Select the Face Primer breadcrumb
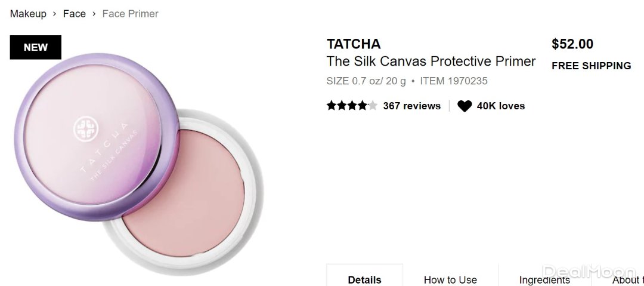 pyautogui.click(x=130, y=14)
